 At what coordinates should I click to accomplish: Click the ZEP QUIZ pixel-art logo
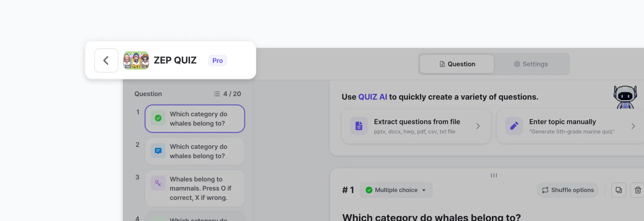coord(136,60)
